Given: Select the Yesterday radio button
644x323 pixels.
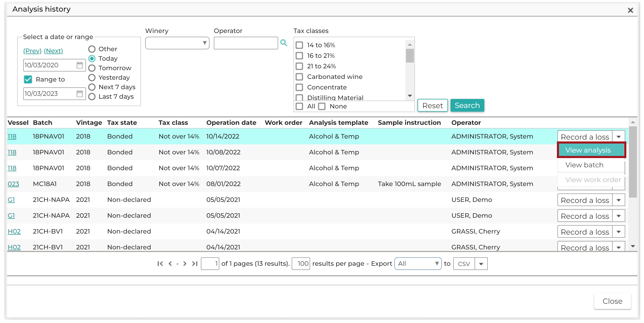Looking at the screenshot, I should [92, 78].
